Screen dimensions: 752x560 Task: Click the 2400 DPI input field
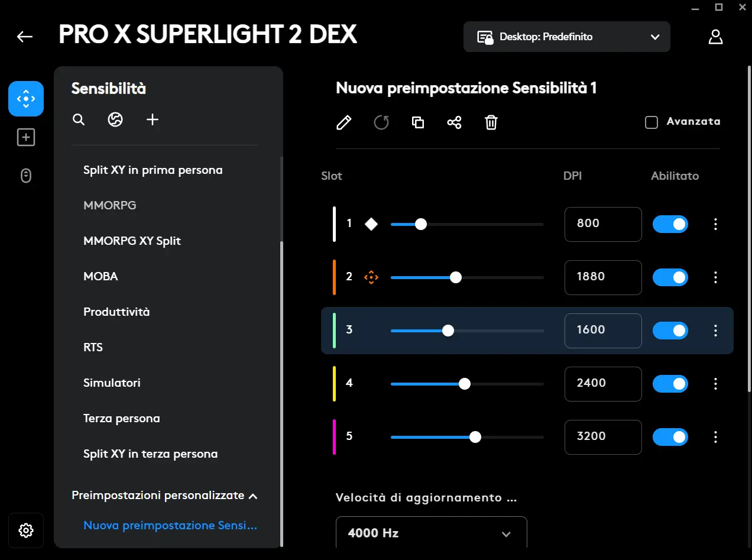[x=603, y=384]
